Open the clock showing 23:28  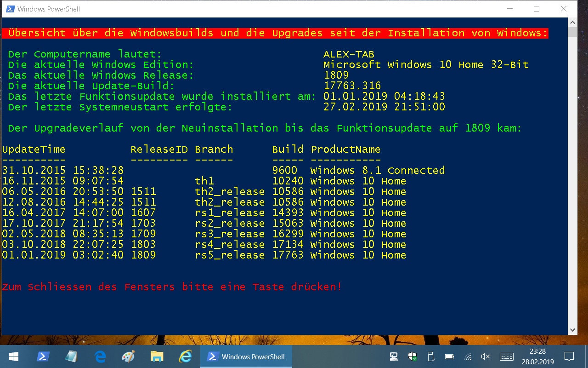[537, 356]
